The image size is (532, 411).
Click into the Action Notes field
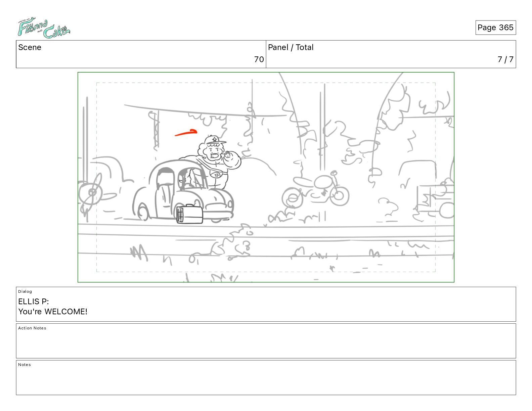click(266, 341)
